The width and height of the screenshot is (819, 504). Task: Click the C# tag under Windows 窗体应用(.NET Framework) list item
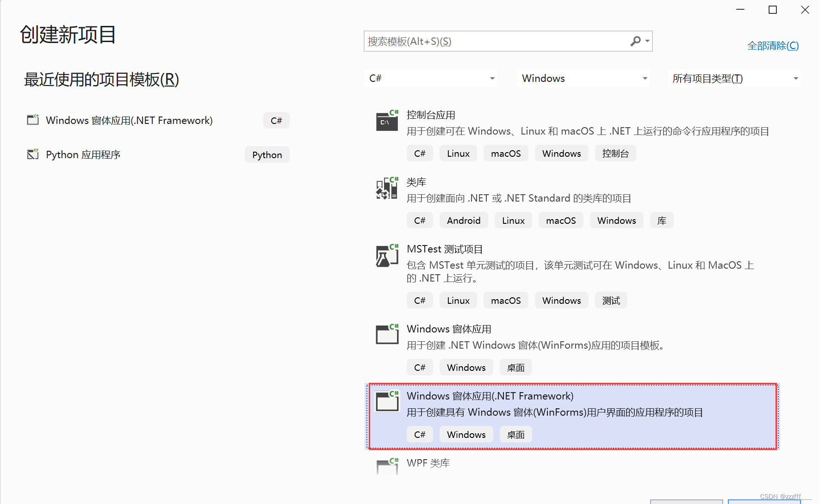(420, 434)
